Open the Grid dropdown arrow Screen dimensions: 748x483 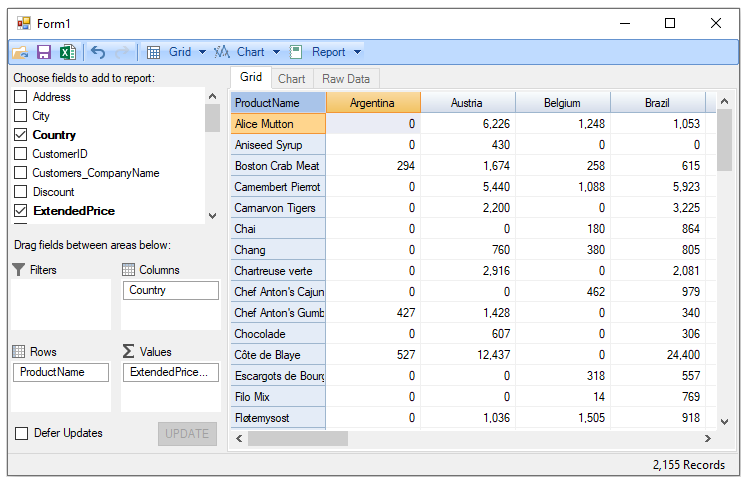(x=202, y=52)
